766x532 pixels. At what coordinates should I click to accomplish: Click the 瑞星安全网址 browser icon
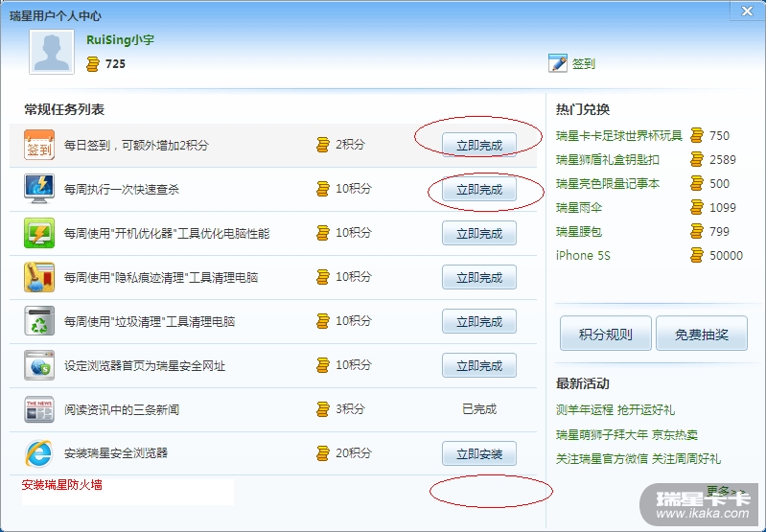coord(39,365)
